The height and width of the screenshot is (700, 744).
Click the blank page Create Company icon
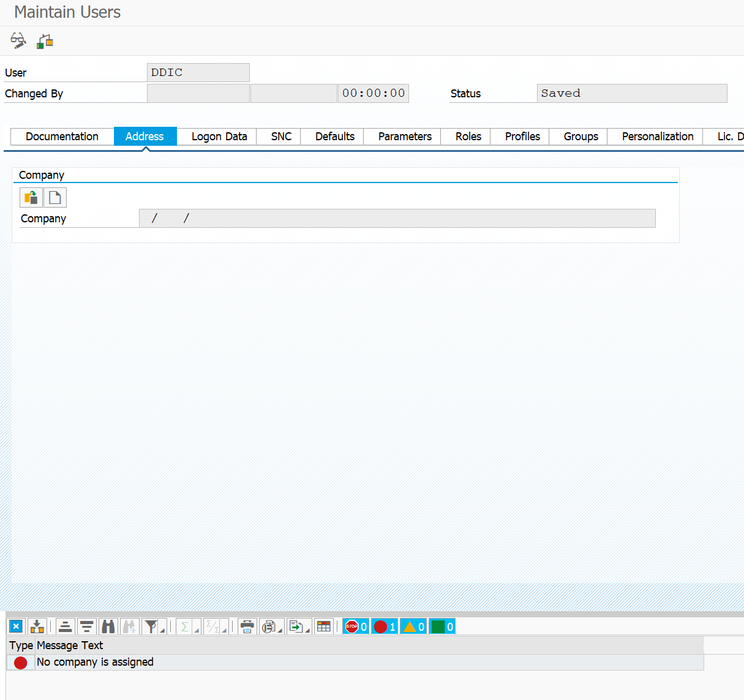pos(55,197)
